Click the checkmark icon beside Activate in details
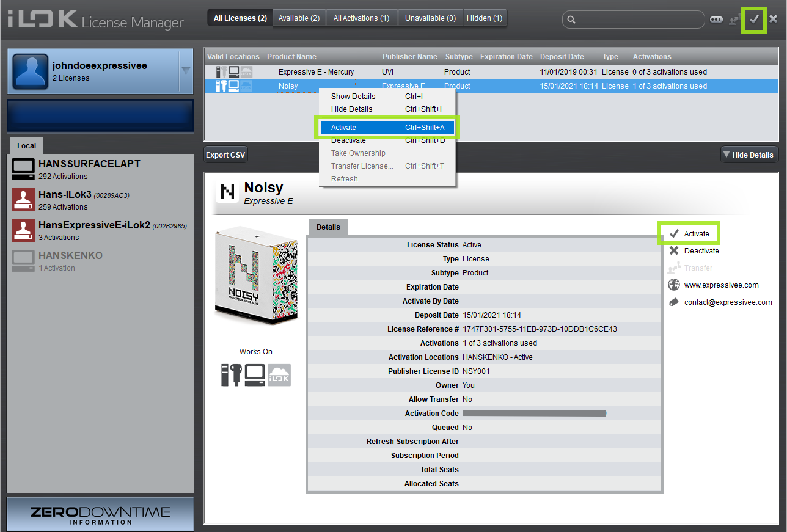 pyautogui.click(x=674, y=233)
